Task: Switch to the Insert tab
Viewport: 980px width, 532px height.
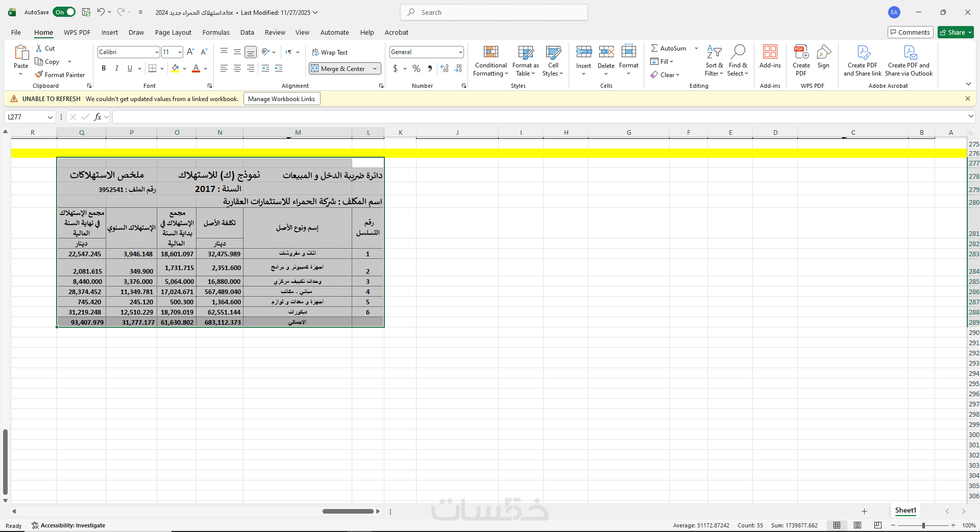Action: [110, 32]
